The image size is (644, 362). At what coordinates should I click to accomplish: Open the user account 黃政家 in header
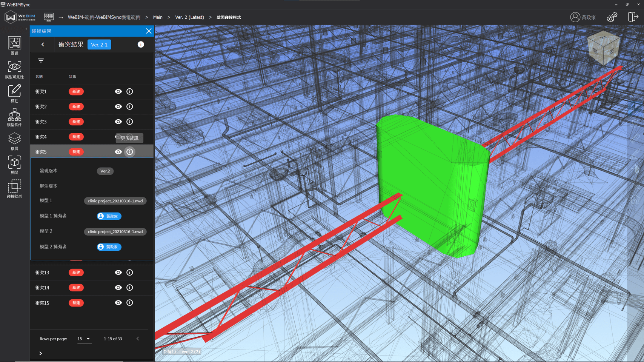[583, 17]
